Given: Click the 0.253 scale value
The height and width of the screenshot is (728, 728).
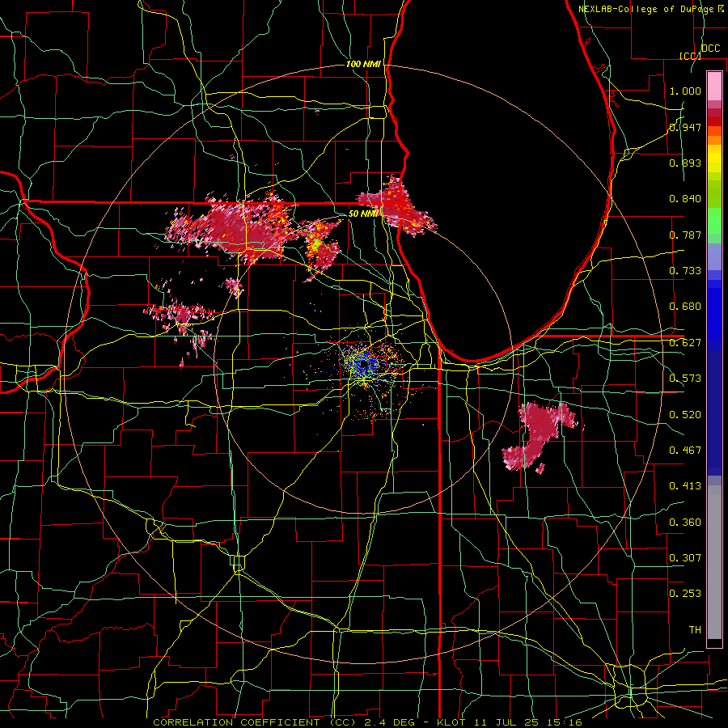Looking at the screenshot, I should [x=685, y=594].
